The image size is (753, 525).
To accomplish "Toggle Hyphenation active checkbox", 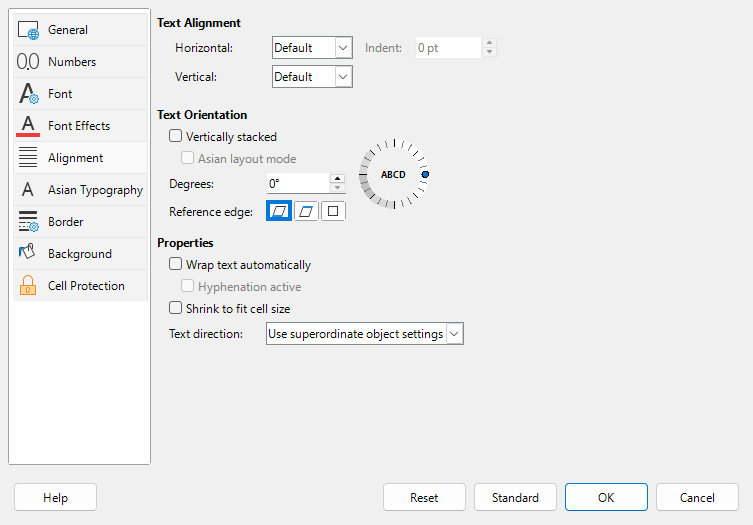I will click(x=187, y=286).
